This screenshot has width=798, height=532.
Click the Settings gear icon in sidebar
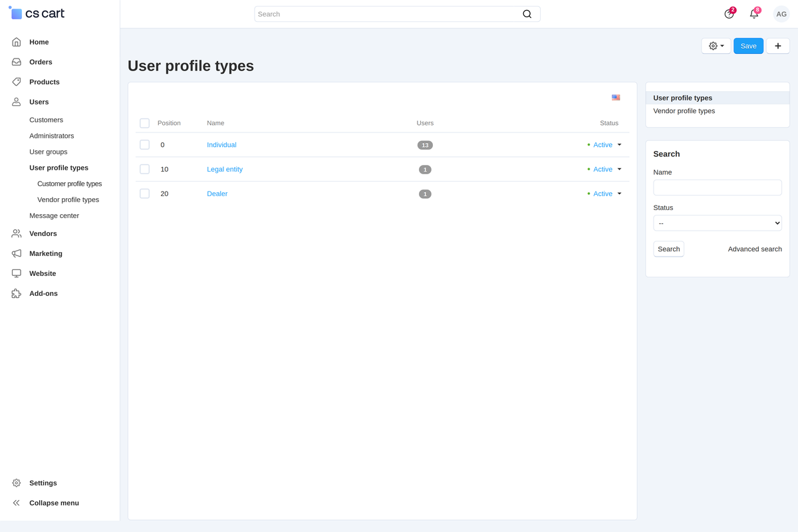pos(17,483)
